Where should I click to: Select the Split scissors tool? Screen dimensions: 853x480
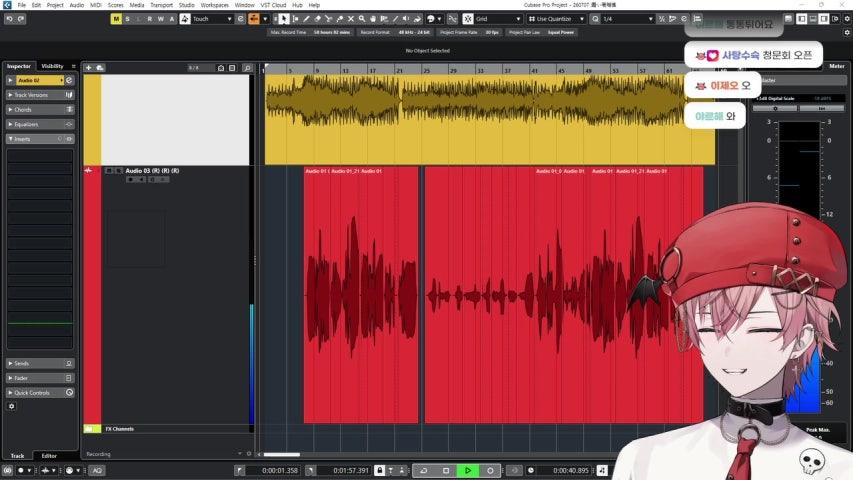(329, 19)
